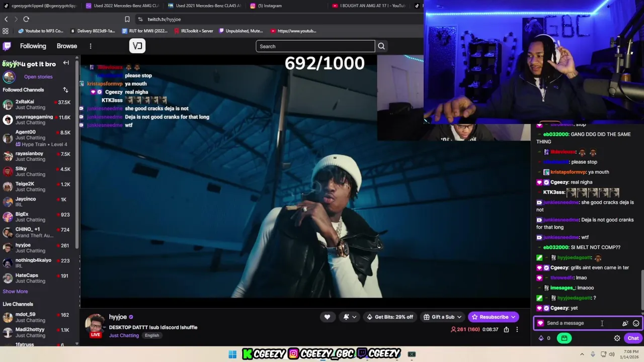
Task: Click Get Bits: 29% off button
Action: pyautogui.click(x=390, y=317)
